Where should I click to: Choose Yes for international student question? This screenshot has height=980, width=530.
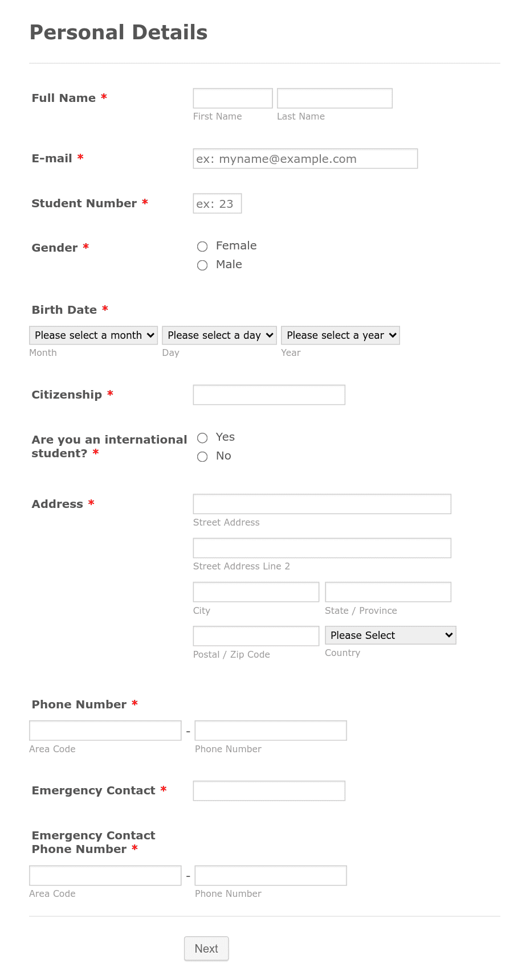tap(202, 438)
